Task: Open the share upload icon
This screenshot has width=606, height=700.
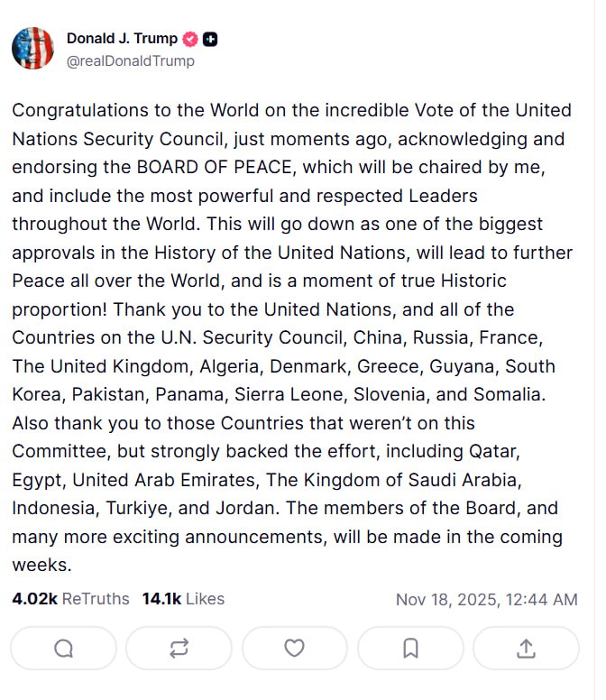Action: point(526,648)
